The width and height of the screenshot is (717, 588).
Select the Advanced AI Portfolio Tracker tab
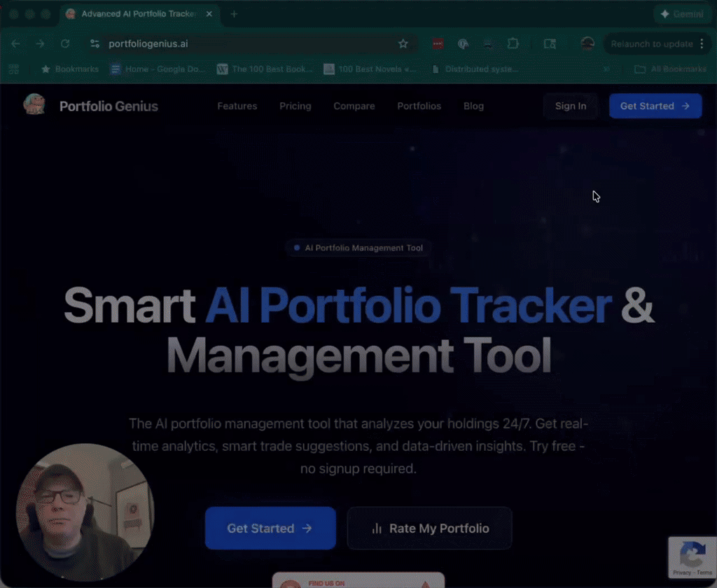(139, 14)
